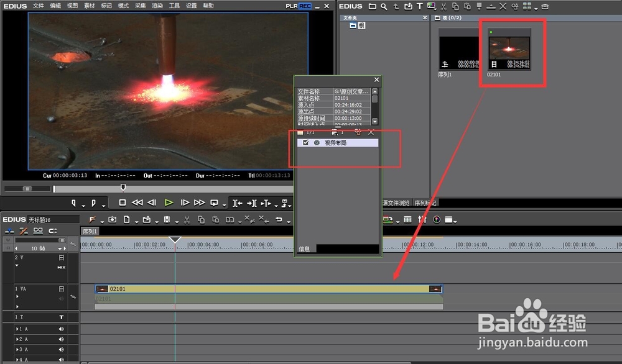The height and width of the screenshot is (364, 622).
Task: Go to previous edit point icon
Action: coord(237,202)
